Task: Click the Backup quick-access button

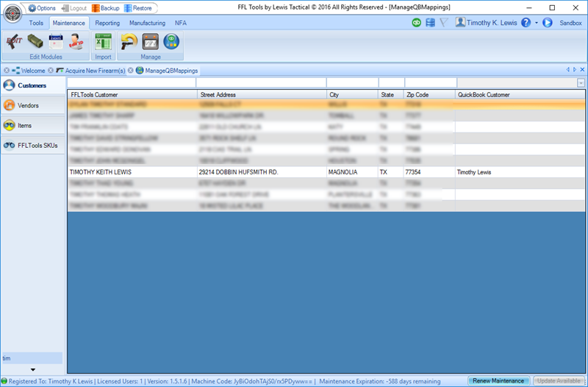Action: point(106,8)
